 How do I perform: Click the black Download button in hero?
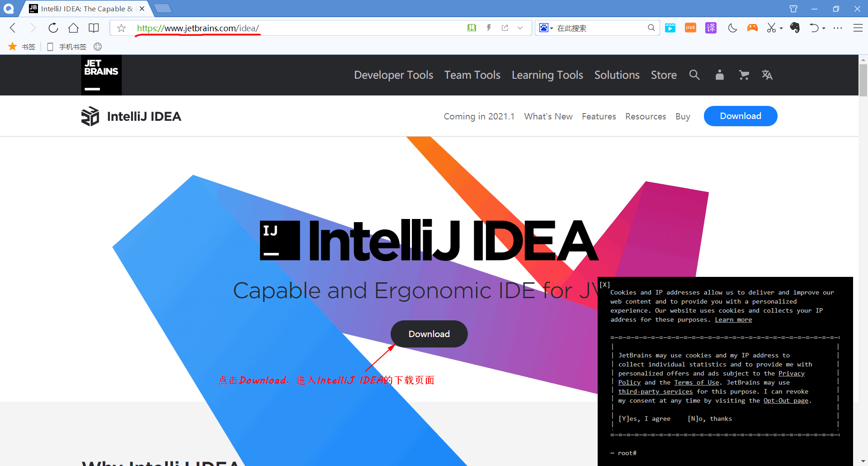(429, 334)
